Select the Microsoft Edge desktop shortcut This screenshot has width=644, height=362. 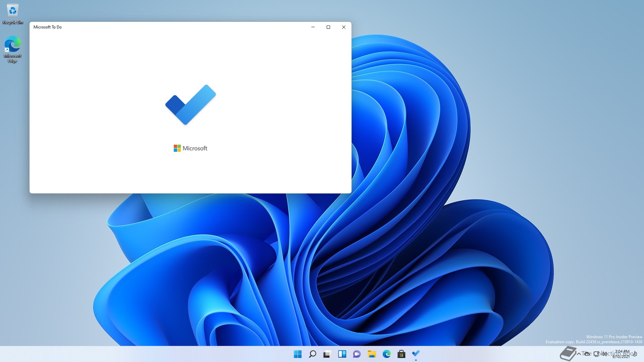12,49
